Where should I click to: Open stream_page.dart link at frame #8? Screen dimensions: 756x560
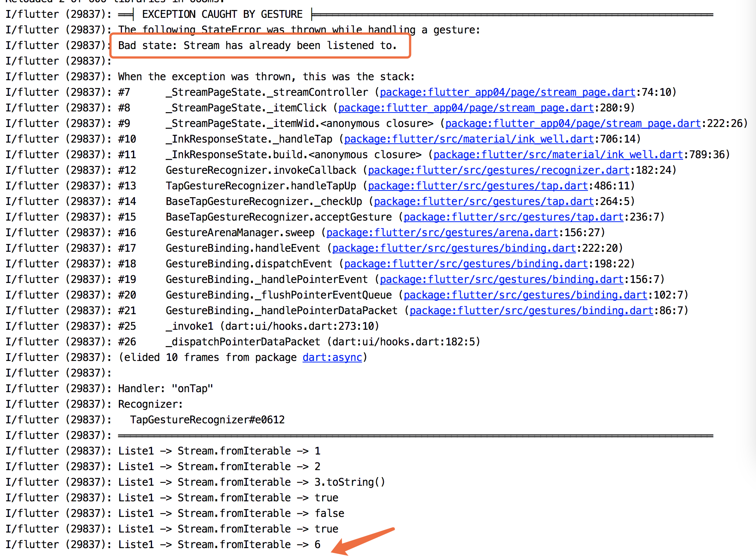tap(466, 108)
